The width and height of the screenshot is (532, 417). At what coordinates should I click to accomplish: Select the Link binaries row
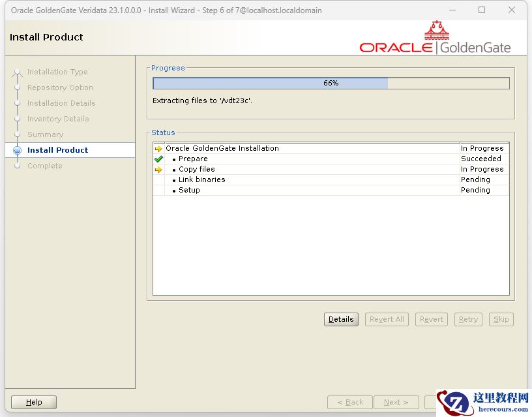click(x=331, y=179)
